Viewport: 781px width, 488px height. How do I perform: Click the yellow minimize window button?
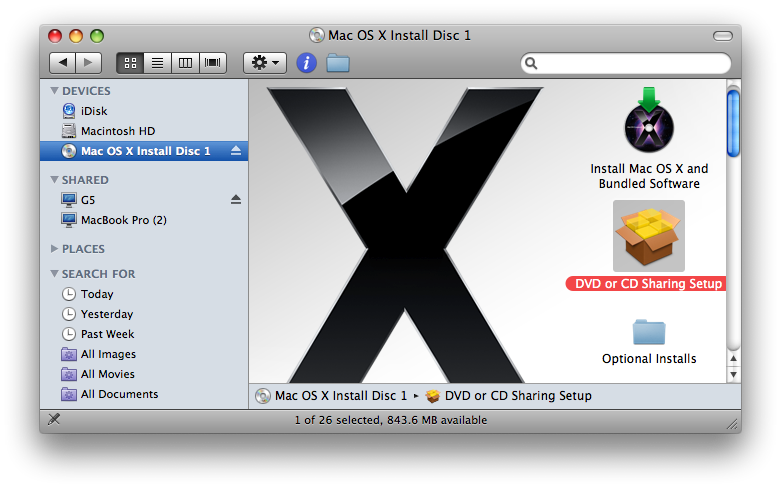point(76,36)
